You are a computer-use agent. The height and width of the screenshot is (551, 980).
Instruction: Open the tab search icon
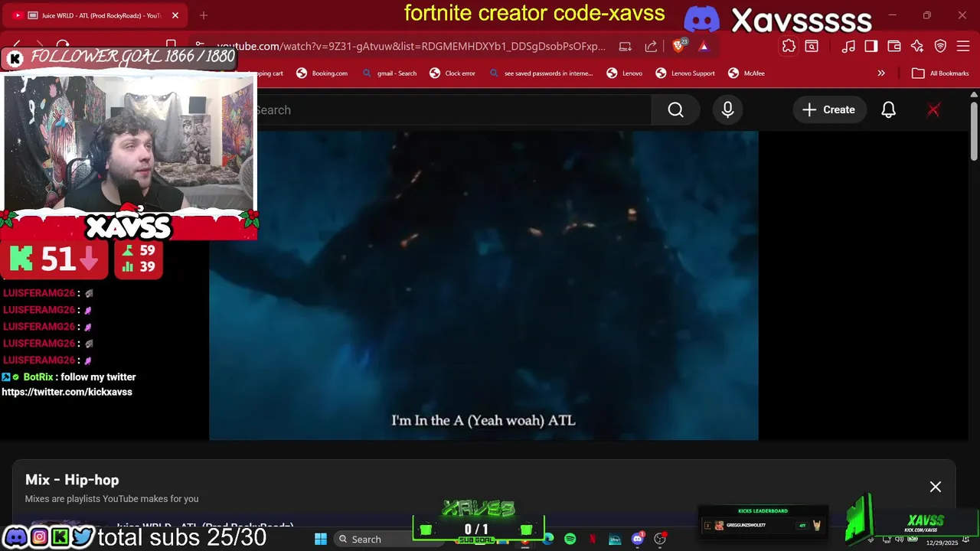click(x=812, y=46)
